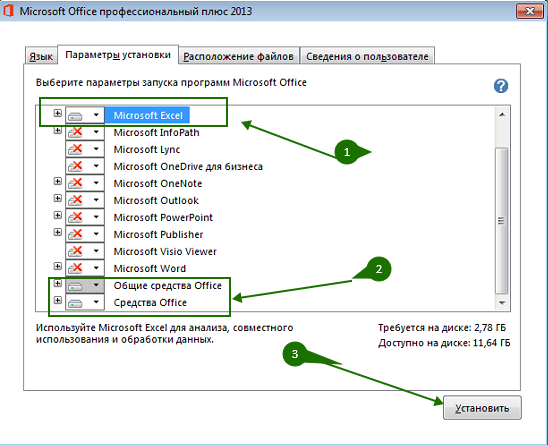Expand the Microsoft OneNote tree node
This screenshot has height=445, width=548.
point(58,181)
